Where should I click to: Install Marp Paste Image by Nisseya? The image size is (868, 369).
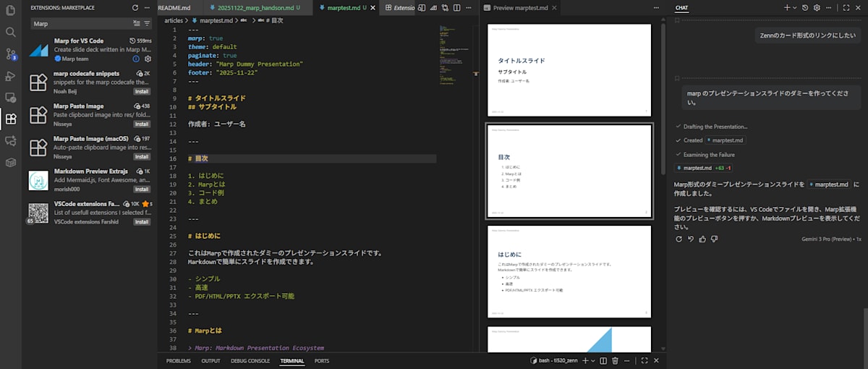click(142, 124)
